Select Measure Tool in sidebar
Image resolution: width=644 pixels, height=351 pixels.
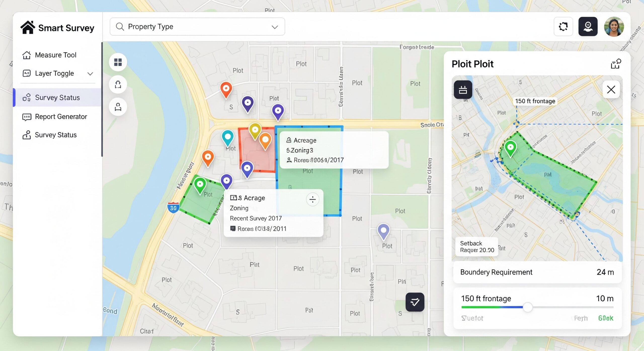coord(56,55)
